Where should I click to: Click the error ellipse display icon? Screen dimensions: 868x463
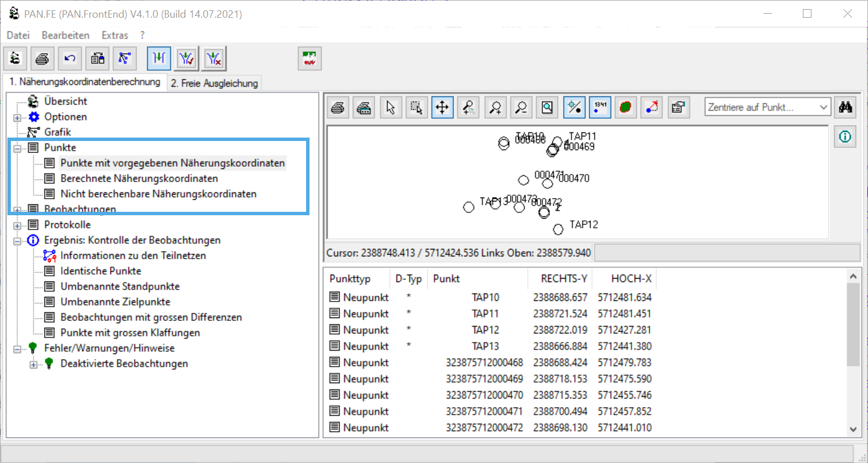625,107
